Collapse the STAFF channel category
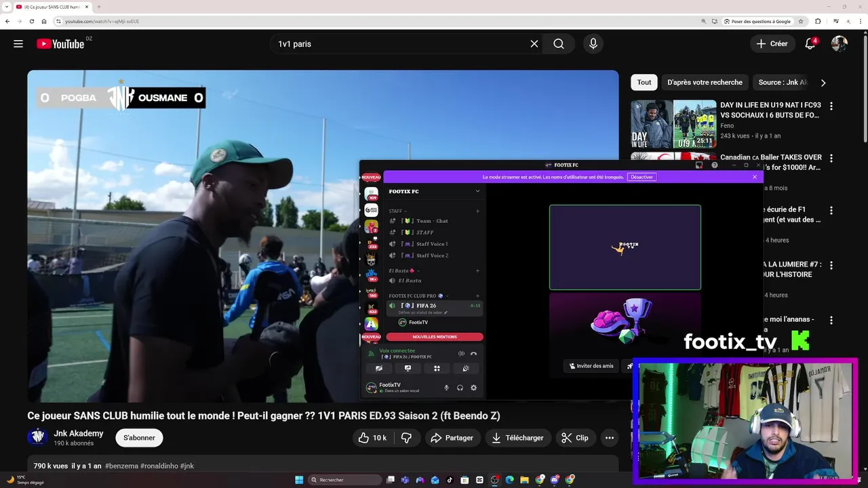 pos(398,211)
